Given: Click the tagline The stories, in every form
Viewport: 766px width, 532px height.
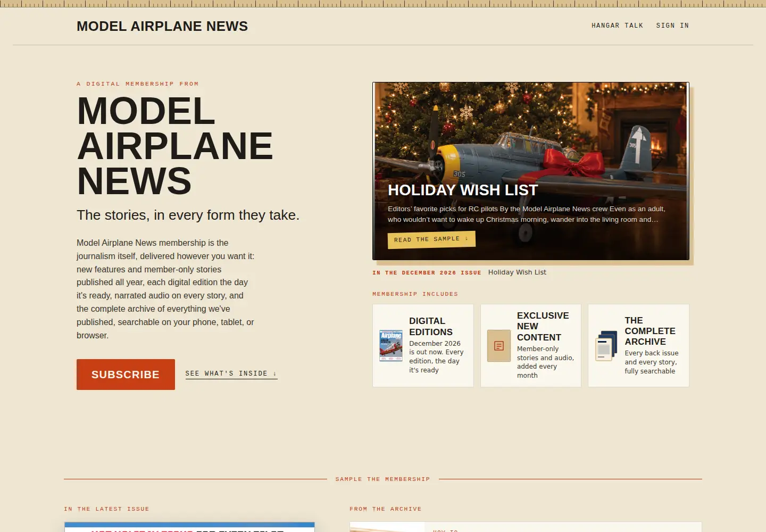Looking at the screenshot, I should tap(188, 215).
